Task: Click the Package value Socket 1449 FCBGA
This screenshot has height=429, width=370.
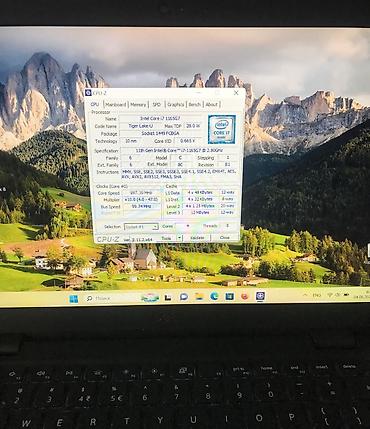Action: click(160, 133)
